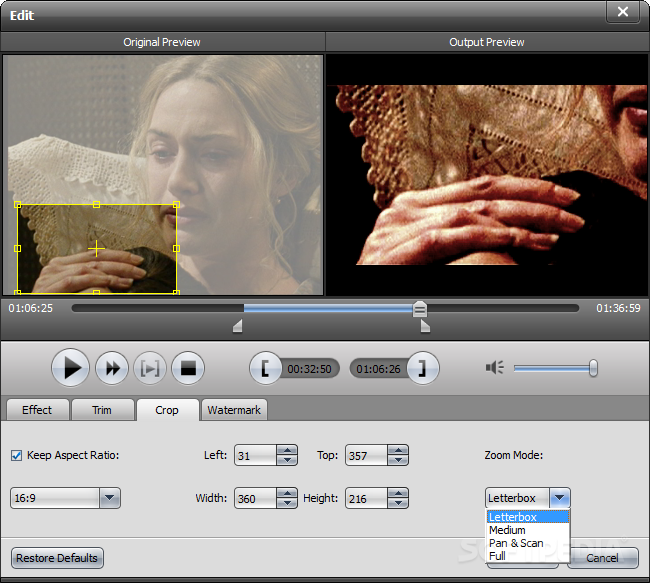Set trim end with right bracket button
The width and height of the screenshot is (650, 583).
(422, 368)
